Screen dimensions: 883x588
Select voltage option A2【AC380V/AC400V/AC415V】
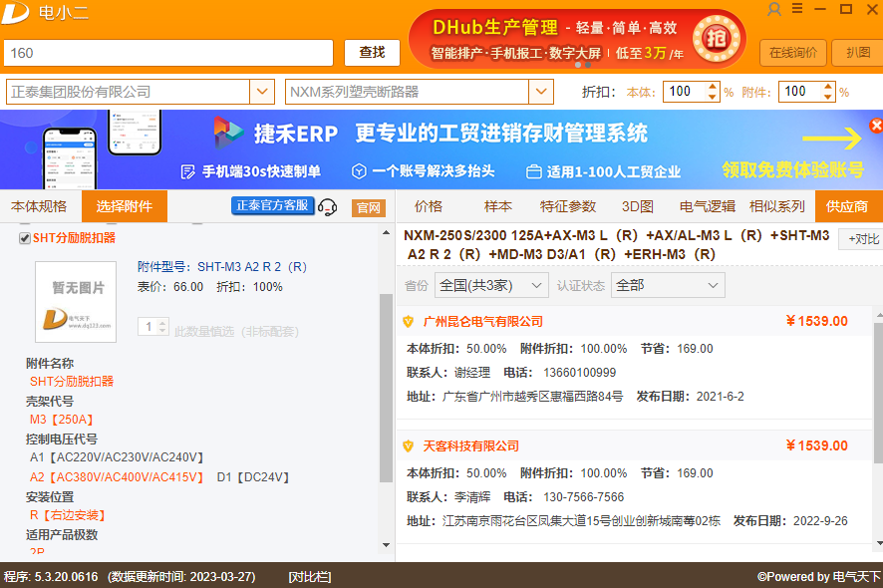[x=117, y=477]
